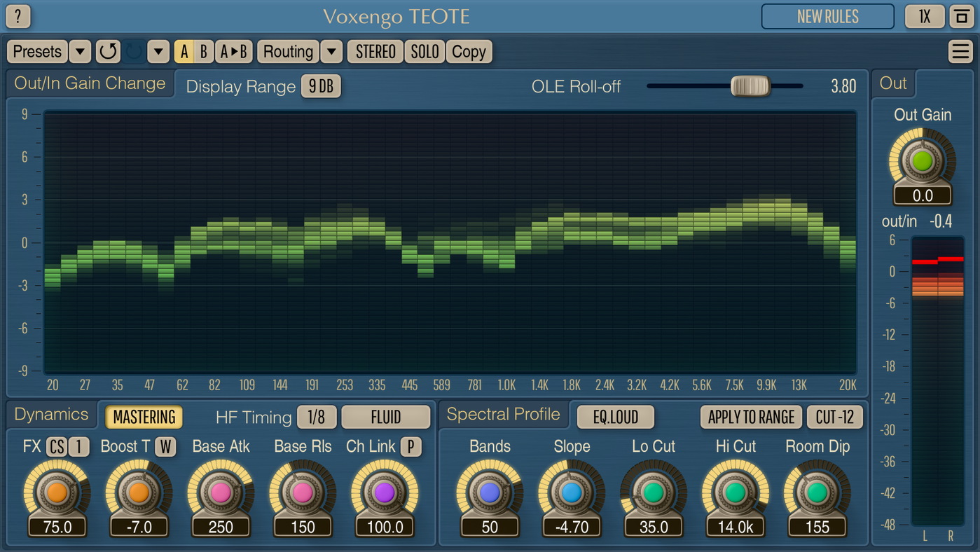Toggle the SOLO button
Image resolution: width=980 pixels, height=552 pixels.
[425, 51]
